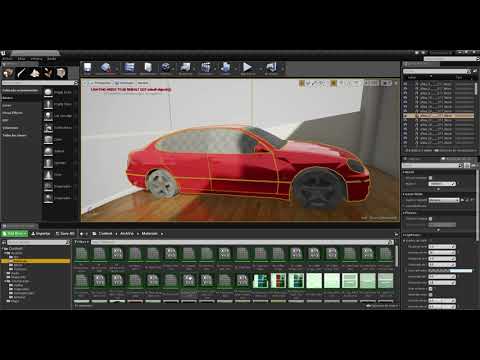Click the Save toolbar icon
This screenshot has height=360, width=480.
[88, 68]
